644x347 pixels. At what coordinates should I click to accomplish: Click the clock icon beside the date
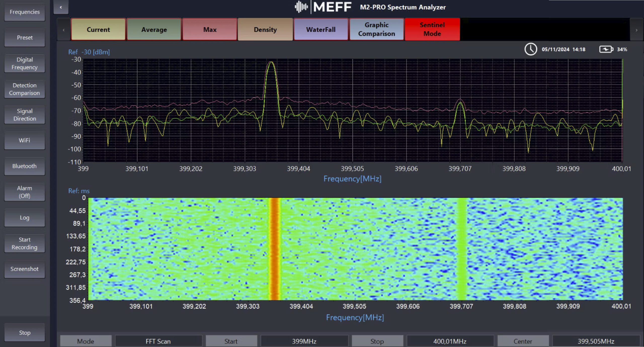[x=530, y=49]
